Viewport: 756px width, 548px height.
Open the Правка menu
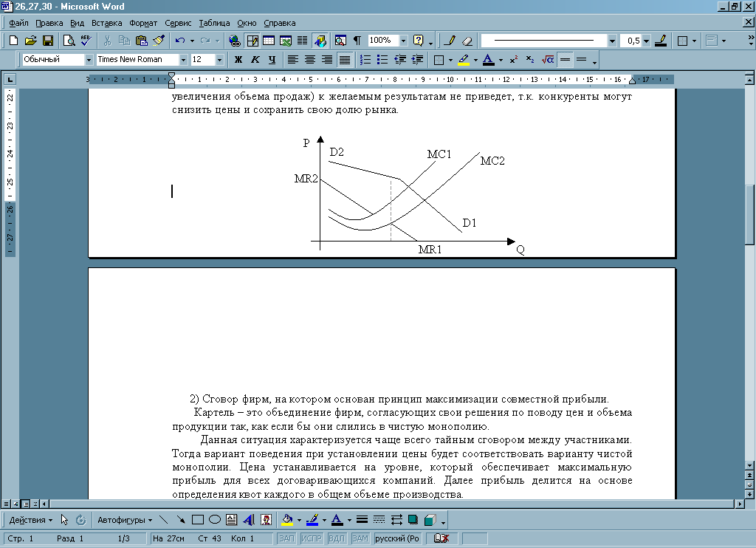49,23
